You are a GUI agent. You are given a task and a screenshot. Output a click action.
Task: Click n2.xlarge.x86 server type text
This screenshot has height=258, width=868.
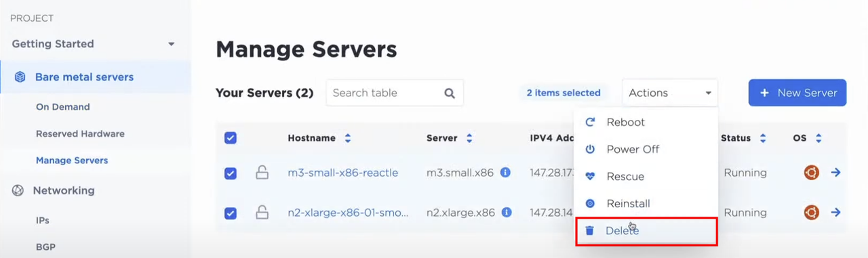[461, 213]
